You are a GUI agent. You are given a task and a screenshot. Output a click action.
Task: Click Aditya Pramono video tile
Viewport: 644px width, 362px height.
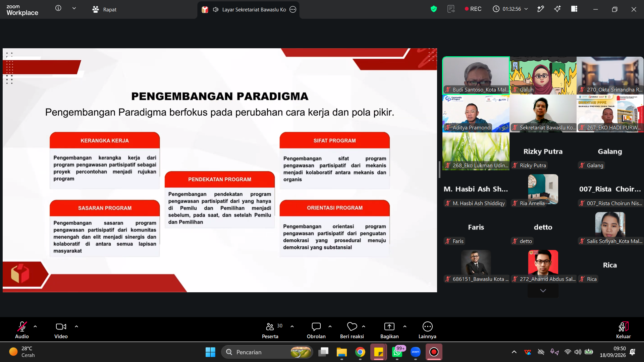coord(476,113)
